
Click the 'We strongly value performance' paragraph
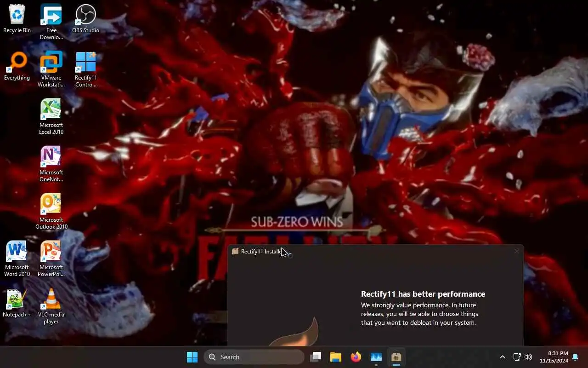click(x=419, y=314)
